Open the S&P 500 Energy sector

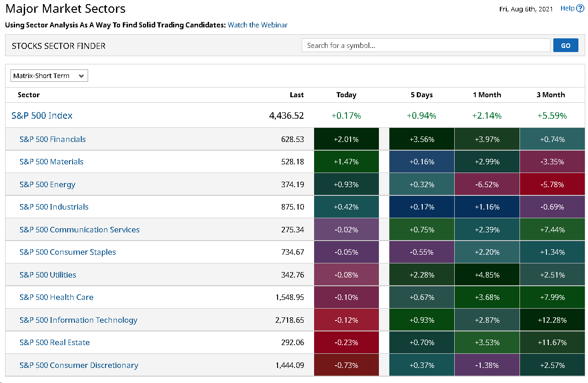[47, 184]
